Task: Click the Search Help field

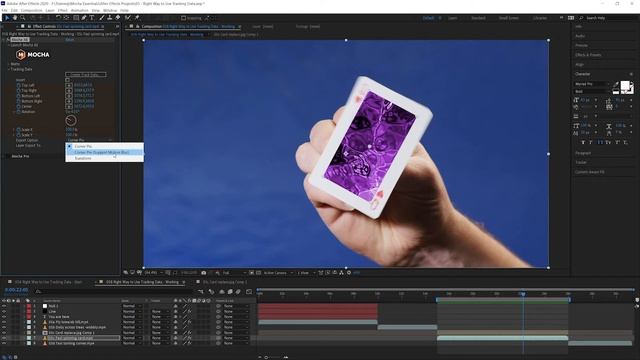Action: coord(609,18)
